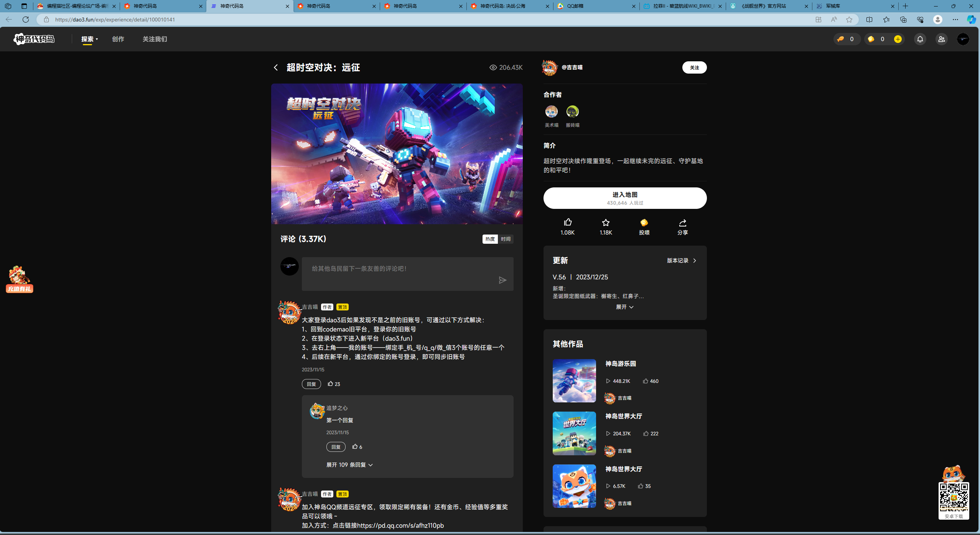Reply to the pinned dao3 login comment
Image resolution: width=980 pixels, height=535 pixels.
click(311, 384)
